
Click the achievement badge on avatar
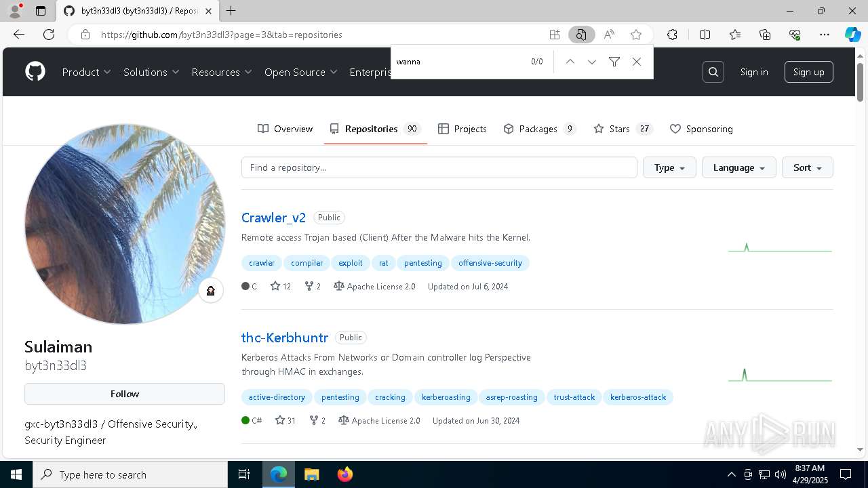pyautogui.click(x=211, y=291)
